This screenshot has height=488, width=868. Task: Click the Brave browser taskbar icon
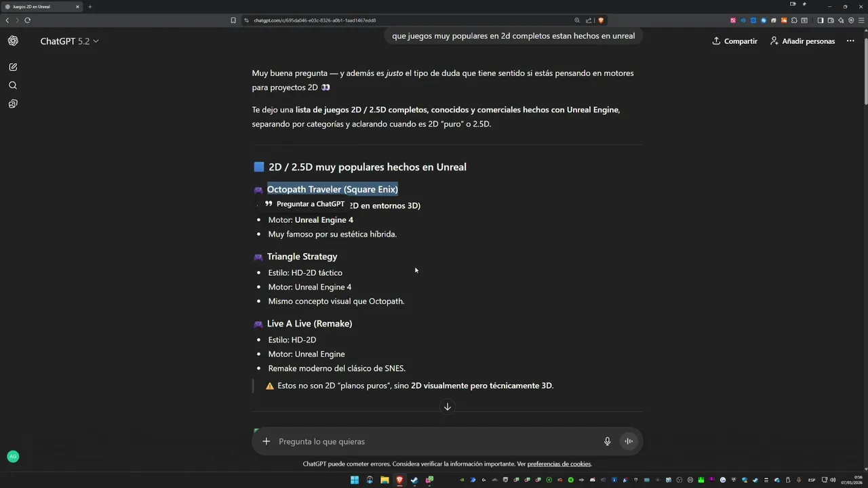(399, 480)
